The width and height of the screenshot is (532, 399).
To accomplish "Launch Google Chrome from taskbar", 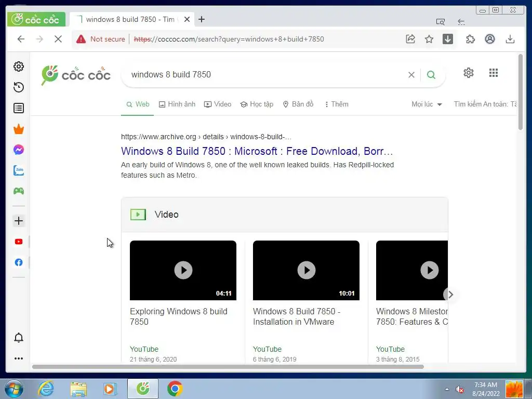I will coord(175,389).
